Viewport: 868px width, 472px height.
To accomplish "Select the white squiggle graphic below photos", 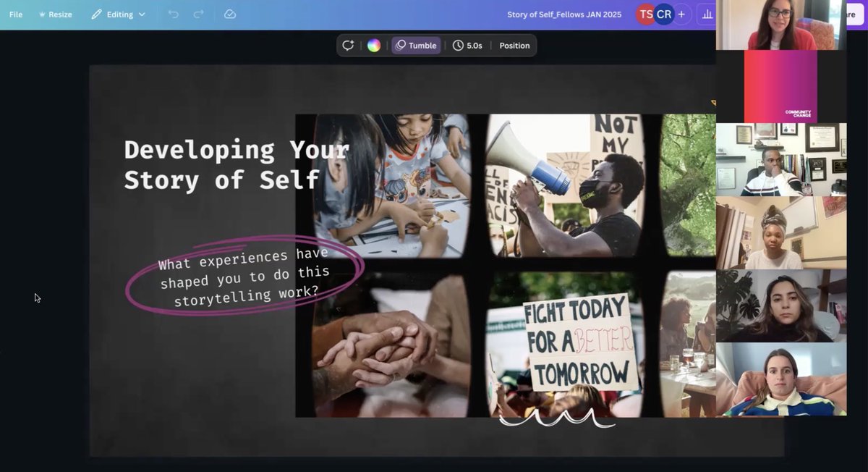I will pyautogui.click(x=556, y=417).
